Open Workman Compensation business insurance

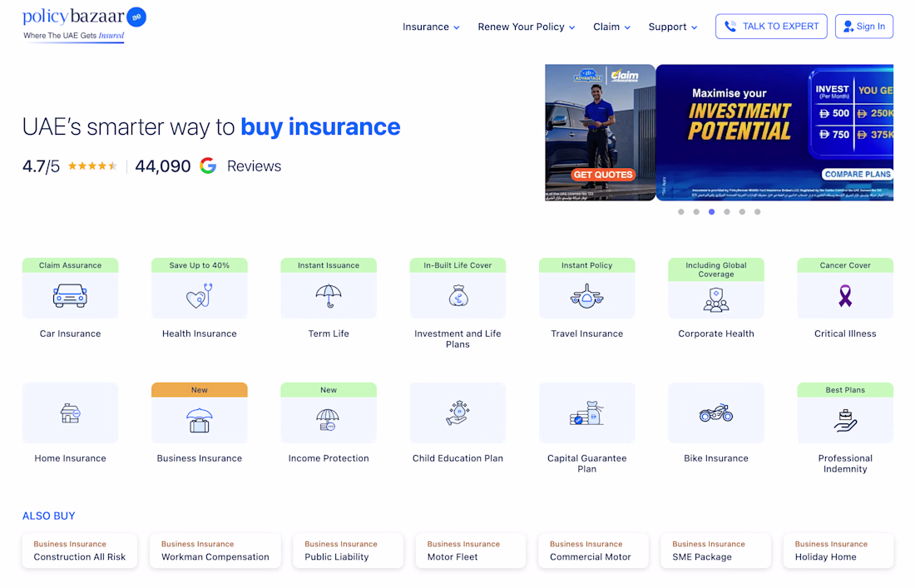pos(215,551)
